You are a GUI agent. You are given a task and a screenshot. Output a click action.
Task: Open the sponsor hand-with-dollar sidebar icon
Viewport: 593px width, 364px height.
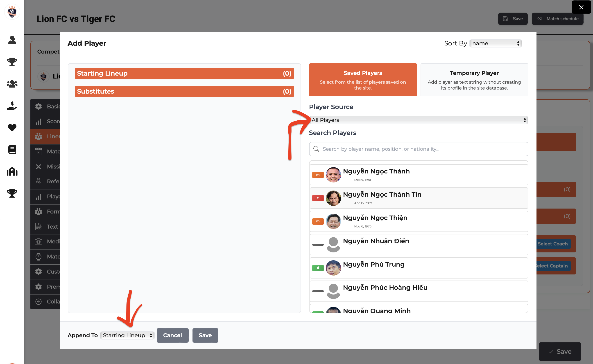click(x=12, y=106)
